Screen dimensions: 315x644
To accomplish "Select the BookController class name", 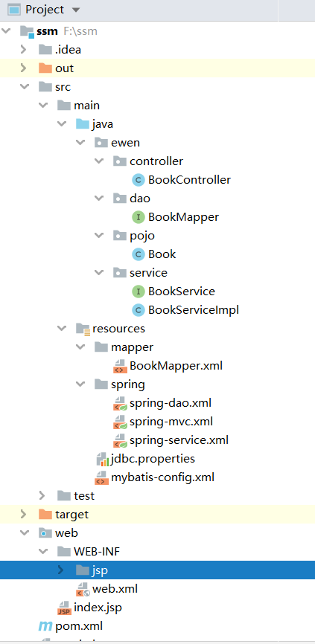I will point(190,180).
